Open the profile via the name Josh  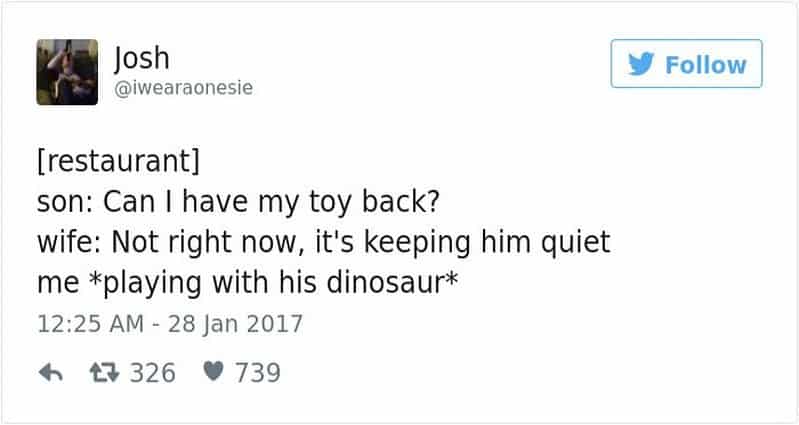[144, 56]
